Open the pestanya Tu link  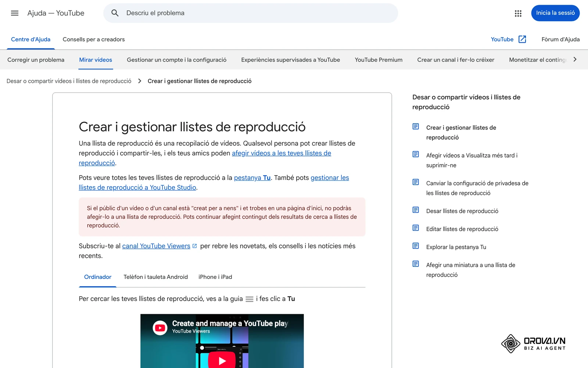pyautogui.click(x=252, y=178)
